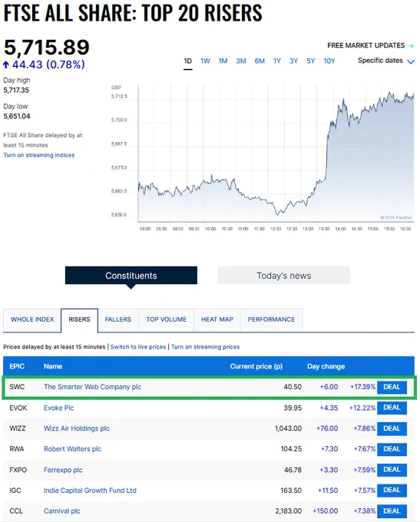Screen dimensions: 420x522
Task: Select the 5Y chart range
Action: 311,61
